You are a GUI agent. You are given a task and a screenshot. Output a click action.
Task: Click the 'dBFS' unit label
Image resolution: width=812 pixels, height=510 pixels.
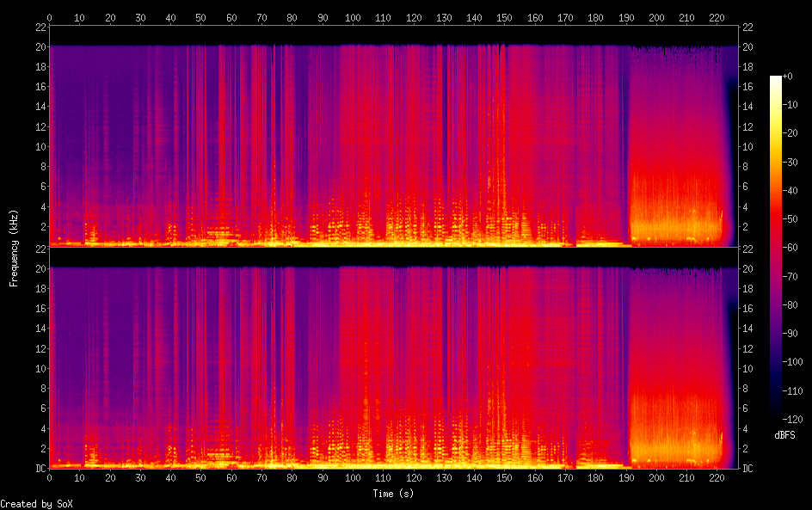784,435
